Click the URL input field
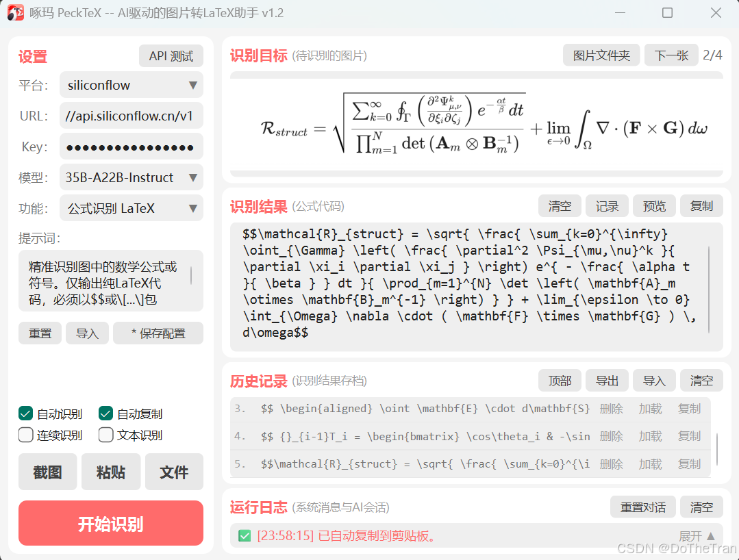Image resolution: width=739 pixels, height=560 pixels. click(131, 116)
